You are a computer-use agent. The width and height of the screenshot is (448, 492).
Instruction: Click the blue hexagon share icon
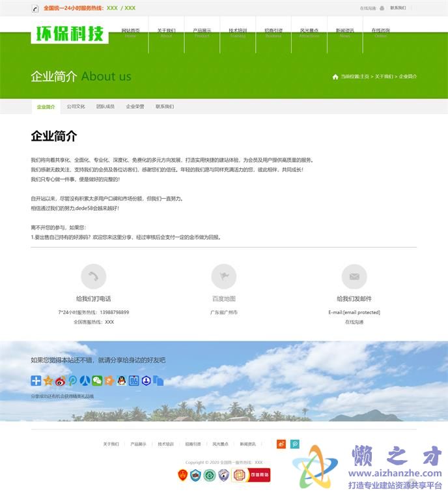pyautogui.click(x=146, y=381)
